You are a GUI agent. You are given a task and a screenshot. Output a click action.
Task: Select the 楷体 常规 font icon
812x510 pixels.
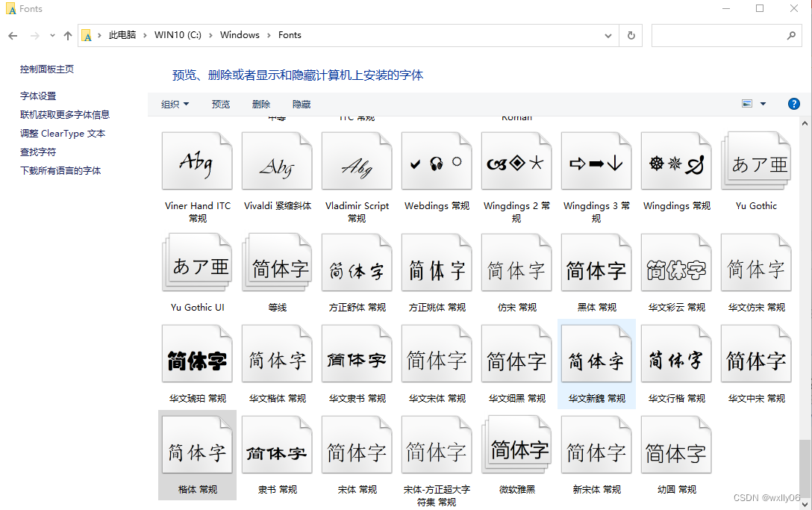pyautogui.click(x=197, y=445)
